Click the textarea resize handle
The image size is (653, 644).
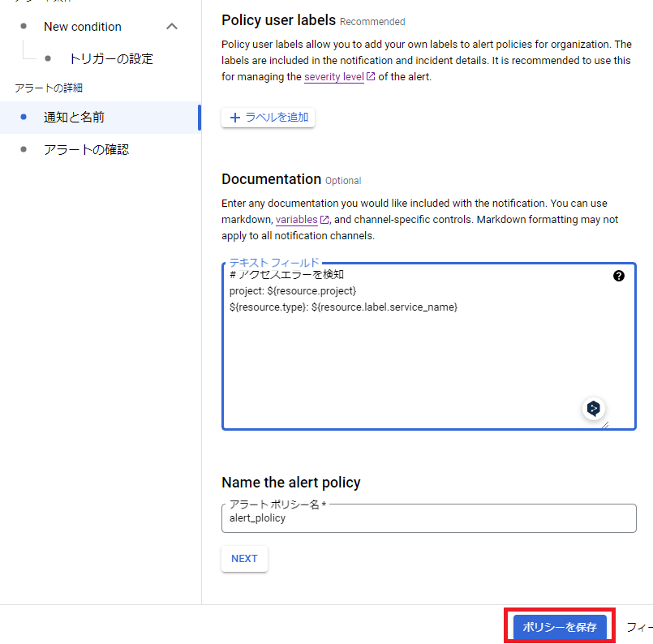click(605, 425)
